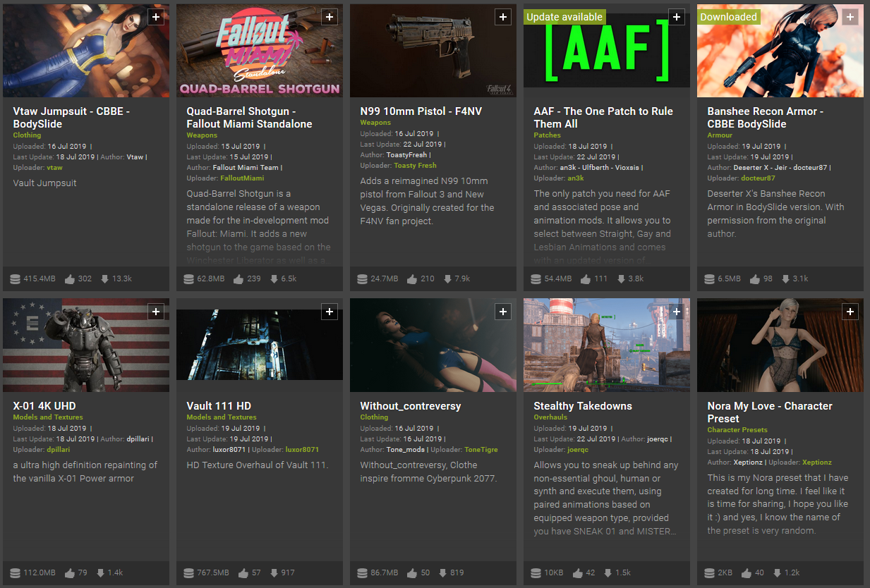Screen dimensions: 870x588
Task: Select Overhauls category under Stealthy Takedowns
Action: click(550, 417)
